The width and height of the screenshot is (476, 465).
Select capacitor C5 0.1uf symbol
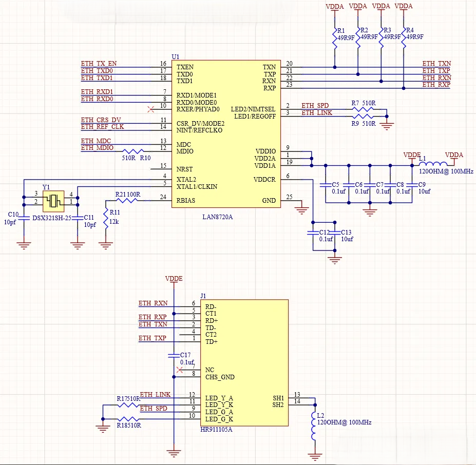(x=326, y=185)
